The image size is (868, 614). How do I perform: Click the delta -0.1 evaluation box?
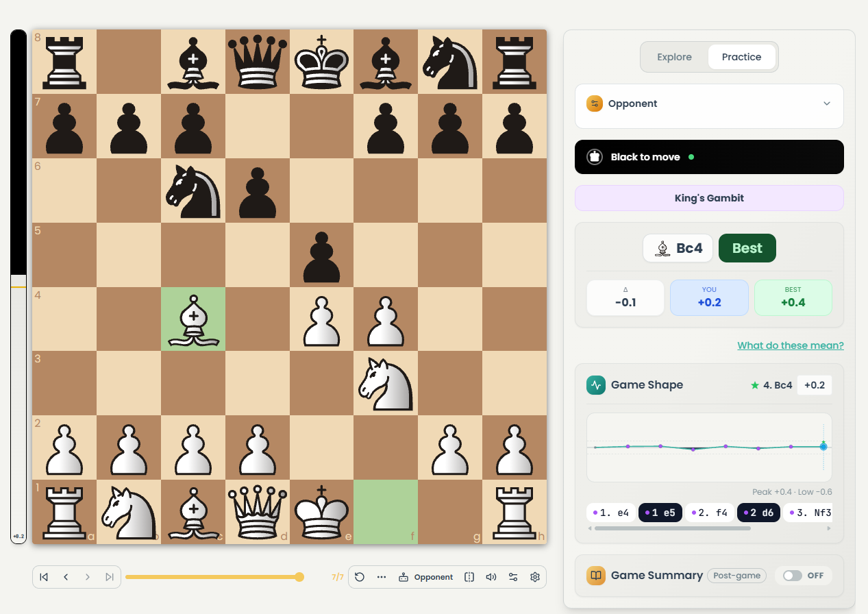tap(625, 297)
